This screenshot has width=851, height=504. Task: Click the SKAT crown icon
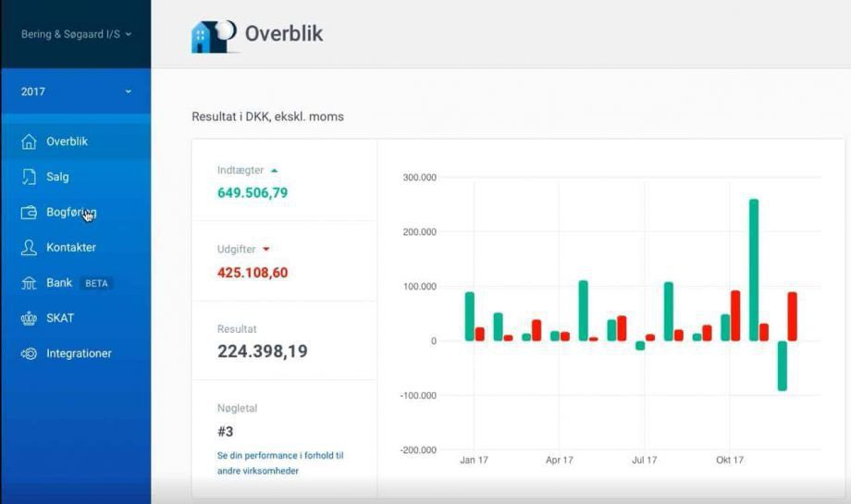29,318
